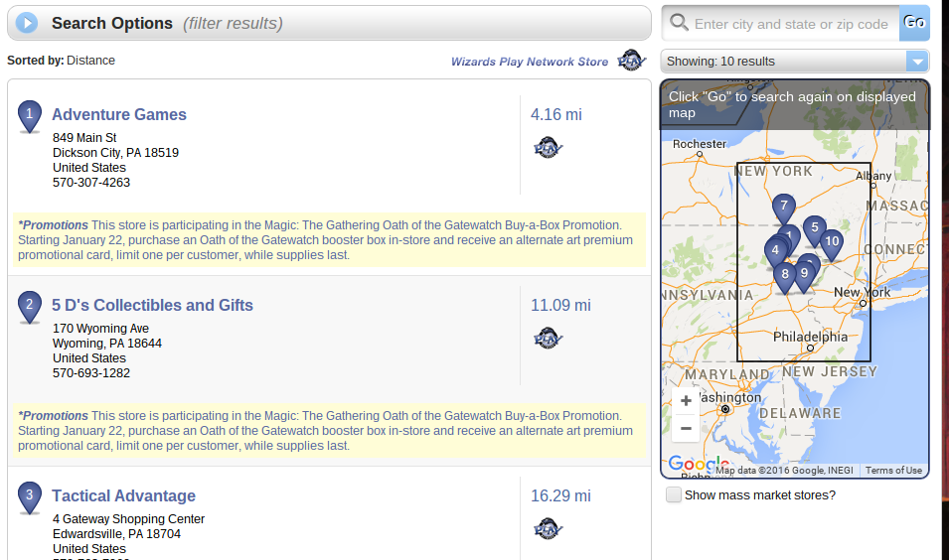Click the Map data ©2016 Google, INEGI text

(784, 470)
